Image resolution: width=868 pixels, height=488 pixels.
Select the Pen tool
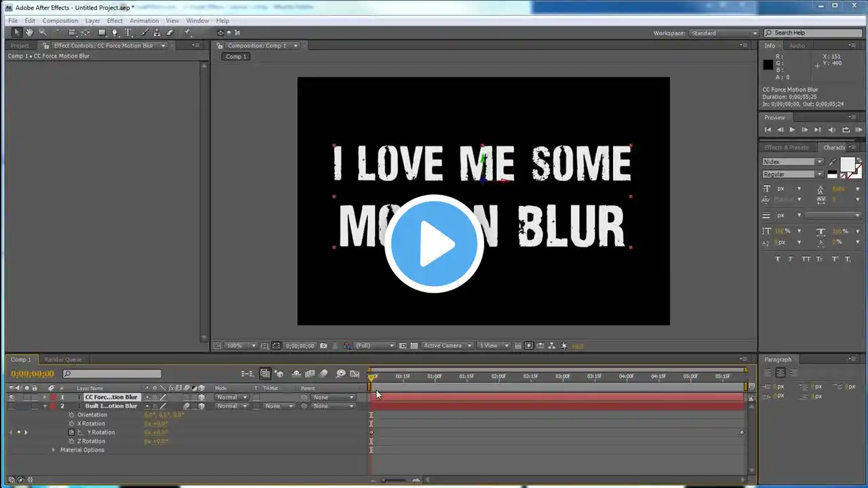point(115,33)
